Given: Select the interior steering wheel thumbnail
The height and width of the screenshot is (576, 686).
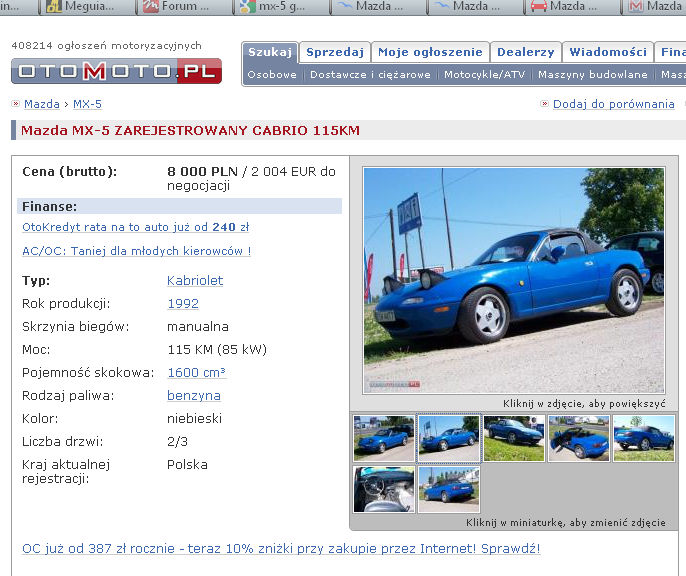Looking at the screenshot, I should pyautogui.click(x=384, y=489).
